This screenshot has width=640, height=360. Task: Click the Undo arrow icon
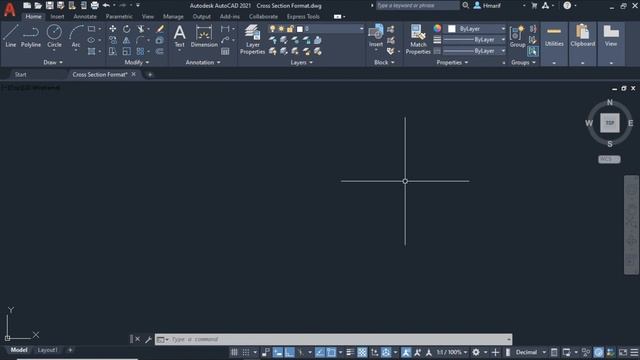(x=106, y=5)
